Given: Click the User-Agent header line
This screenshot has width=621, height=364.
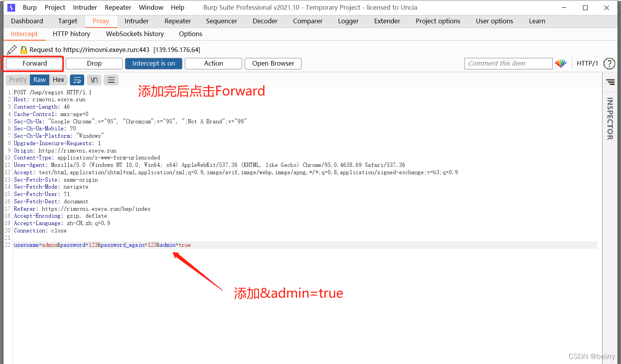Looking at the screenshot, I should click(x=210, y=165).
